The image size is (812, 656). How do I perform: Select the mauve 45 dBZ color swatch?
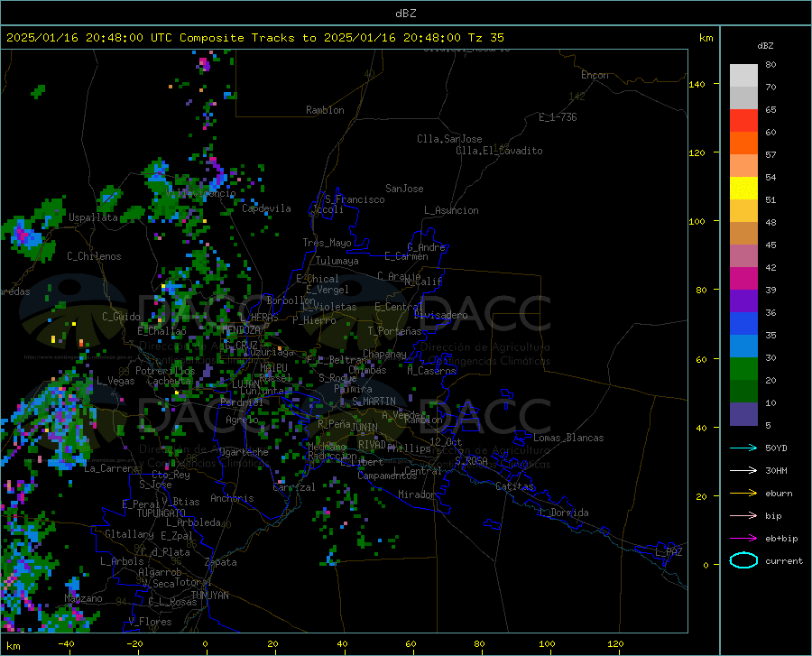pyautogui.click(x=743, y=256)
